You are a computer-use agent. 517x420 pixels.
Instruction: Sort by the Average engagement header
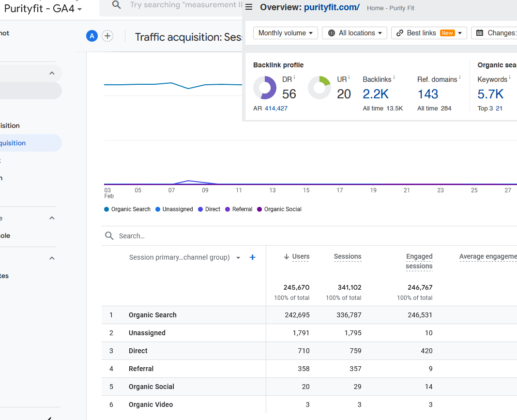488,256
